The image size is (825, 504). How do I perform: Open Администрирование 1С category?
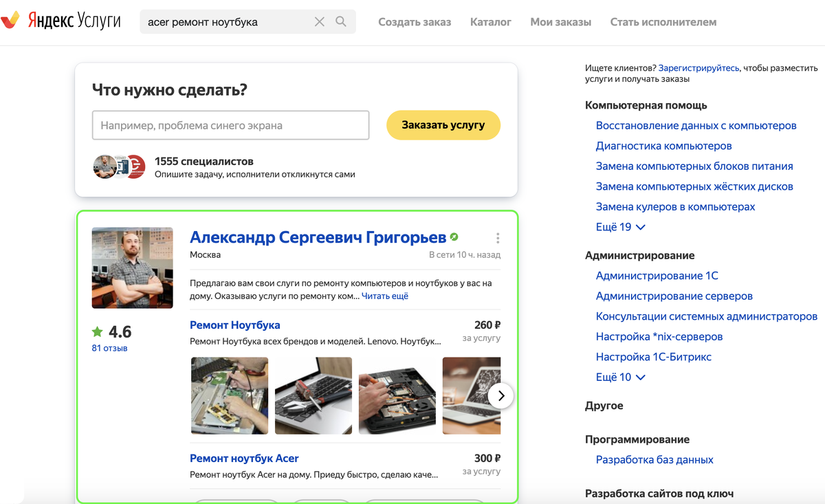tap(657, 276)
